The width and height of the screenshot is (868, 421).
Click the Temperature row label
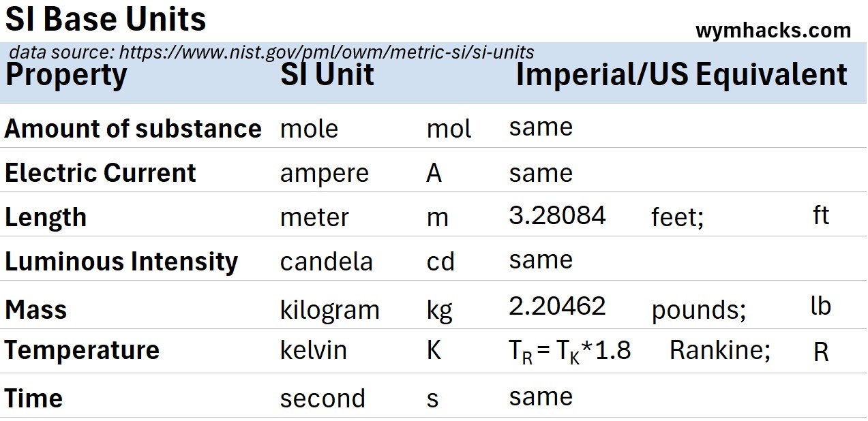tap(82, 350)
